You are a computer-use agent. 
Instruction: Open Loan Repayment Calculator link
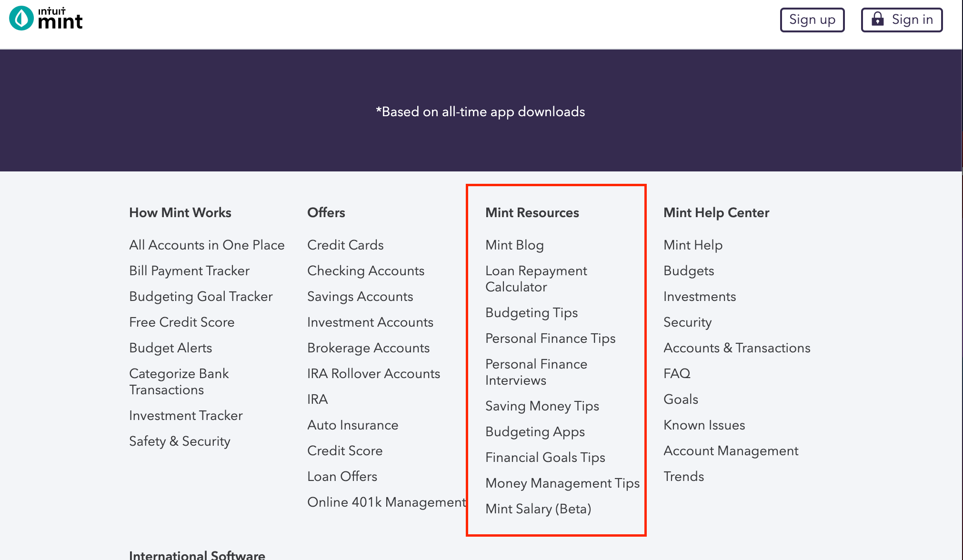[536, 279]
